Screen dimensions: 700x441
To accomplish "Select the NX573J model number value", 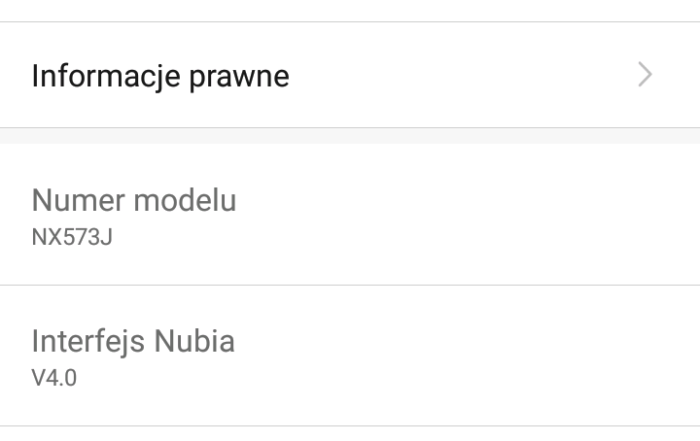I will click(x=72, y=238).
